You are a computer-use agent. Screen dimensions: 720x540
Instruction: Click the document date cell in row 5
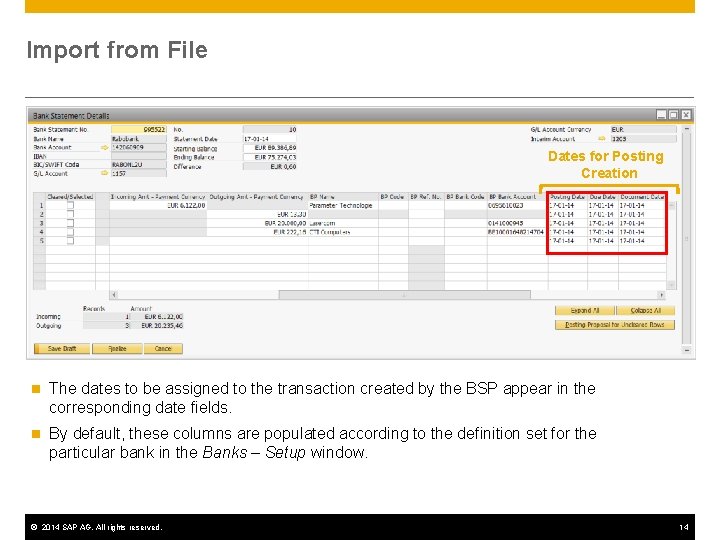pos(642,241)
